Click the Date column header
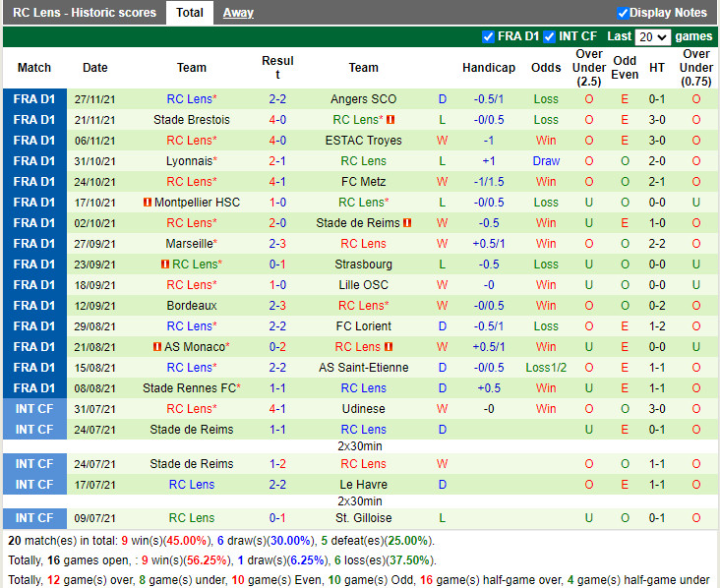720x588 pixels. coord(95,68)
